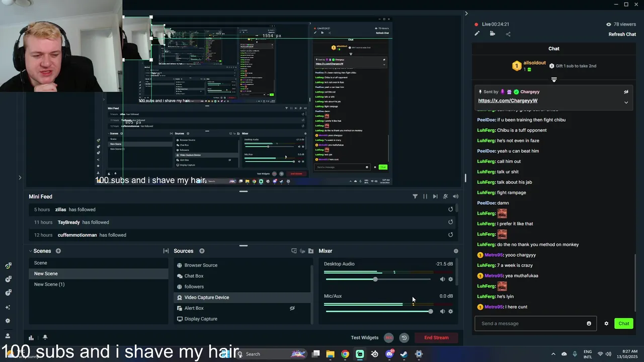Select the 'Scene' scene

coord(99,263)
